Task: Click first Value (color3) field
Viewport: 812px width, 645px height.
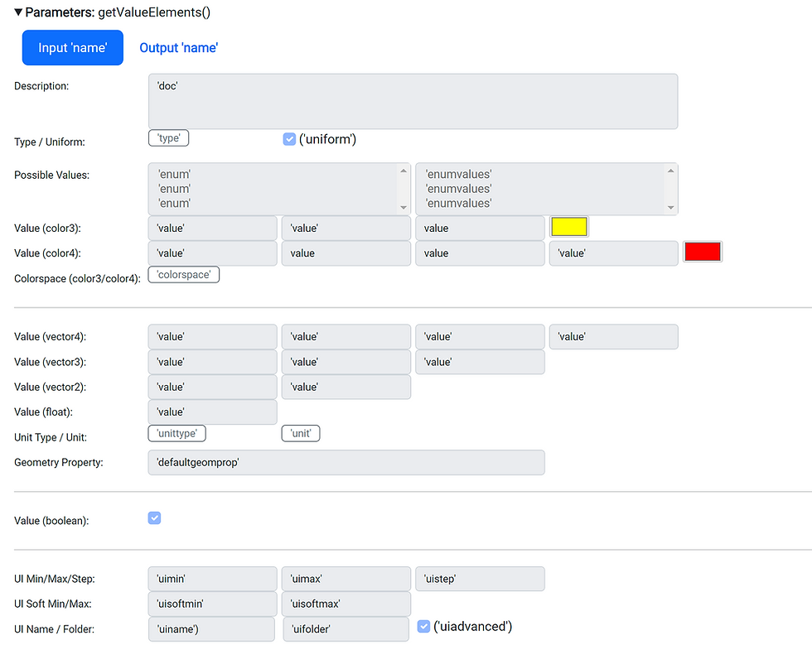Action: [x=212, y=229]
